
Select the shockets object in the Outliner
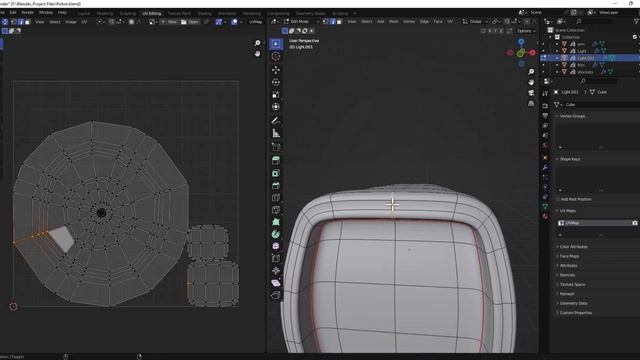(585, 72)
